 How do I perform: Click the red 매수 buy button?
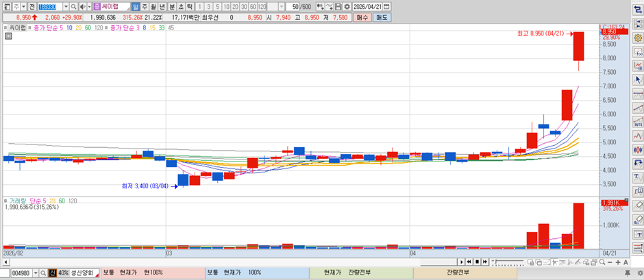[x=362, y=18]
